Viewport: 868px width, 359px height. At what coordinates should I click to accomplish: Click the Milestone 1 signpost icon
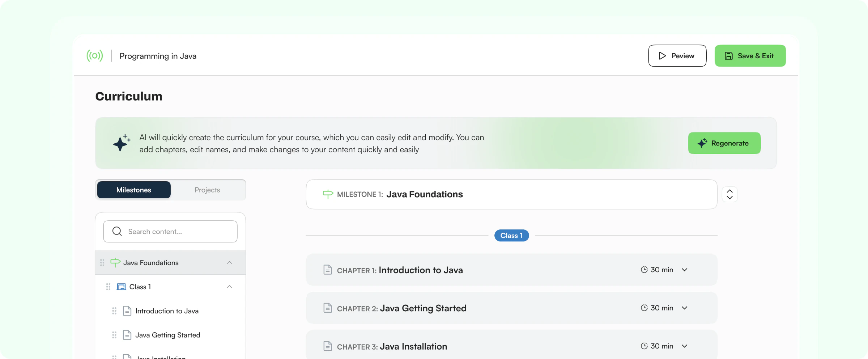click(328, 194)
